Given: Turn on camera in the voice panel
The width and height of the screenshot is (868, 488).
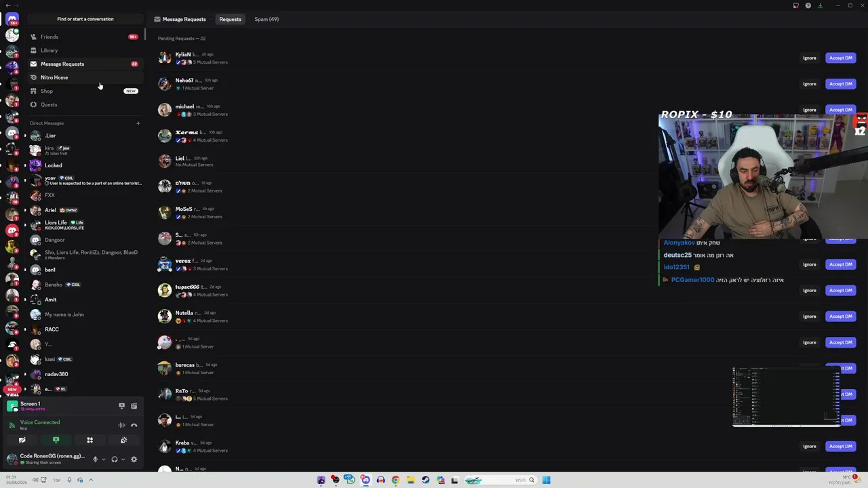Looking at the screenshot, I should [x=22, y=440].
